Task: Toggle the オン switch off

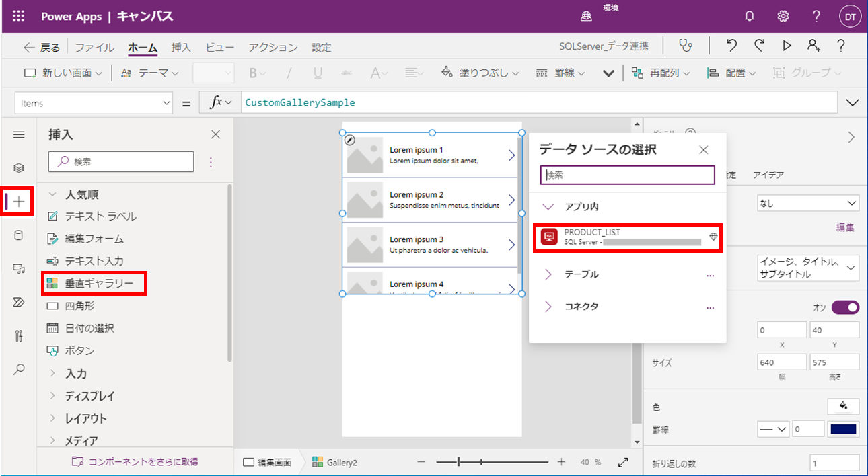Action: click(846, 307)
